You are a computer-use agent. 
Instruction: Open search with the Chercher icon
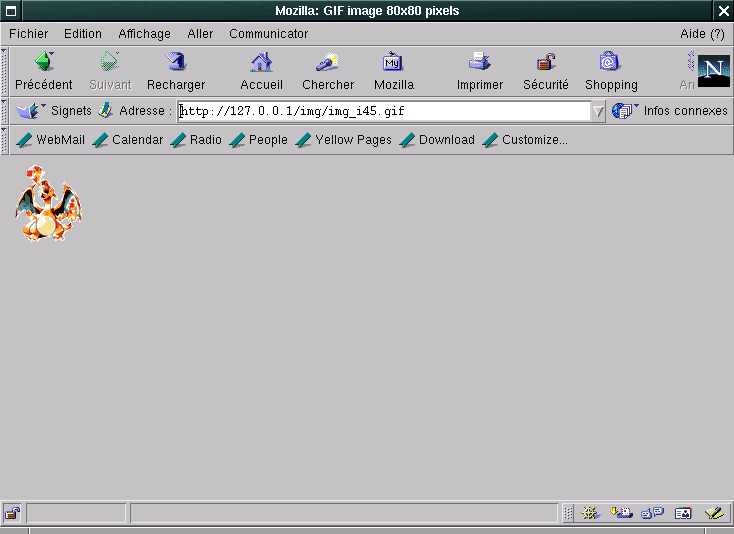pyautogui.click(x=328, y=63)
